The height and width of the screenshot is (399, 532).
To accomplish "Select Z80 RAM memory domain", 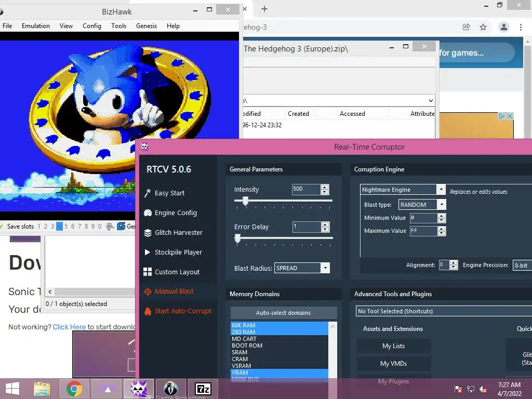I will point(279,332).
